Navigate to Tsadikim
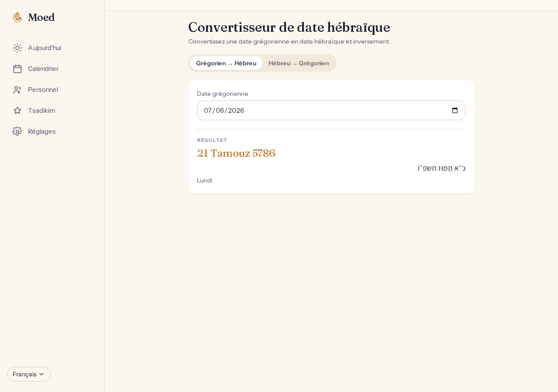 pyautogui.click(x=52, y=111)
